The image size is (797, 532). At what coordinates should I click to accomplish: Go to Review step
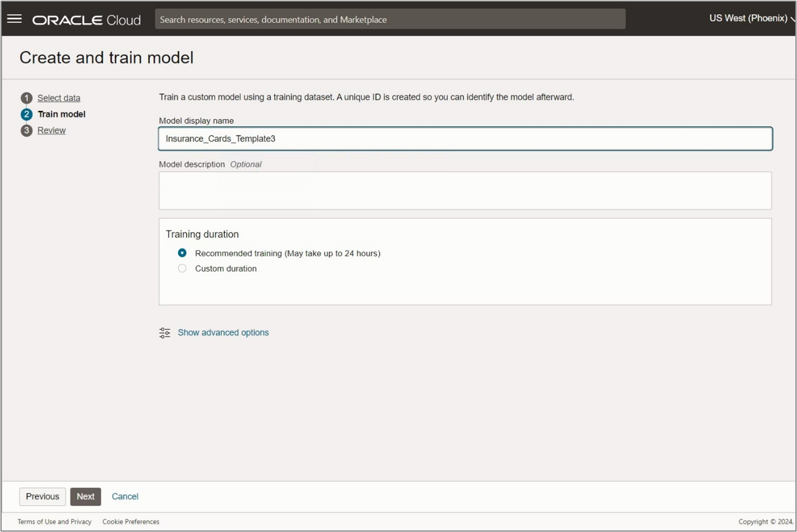(52, 130)
